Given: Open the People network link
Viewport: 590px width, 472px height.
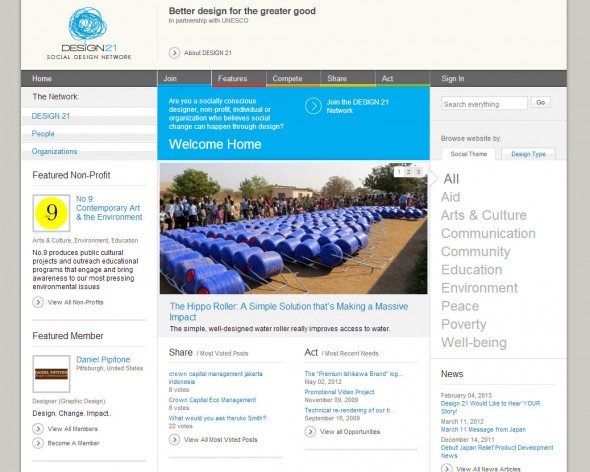Looking at the screenshot, I should 43,134.
